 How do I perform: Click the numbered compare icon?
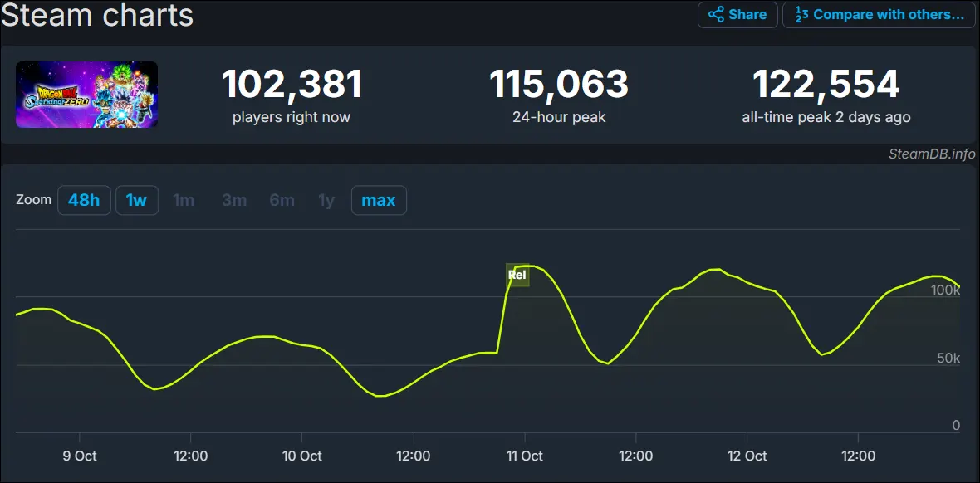[x=801, y=15]
